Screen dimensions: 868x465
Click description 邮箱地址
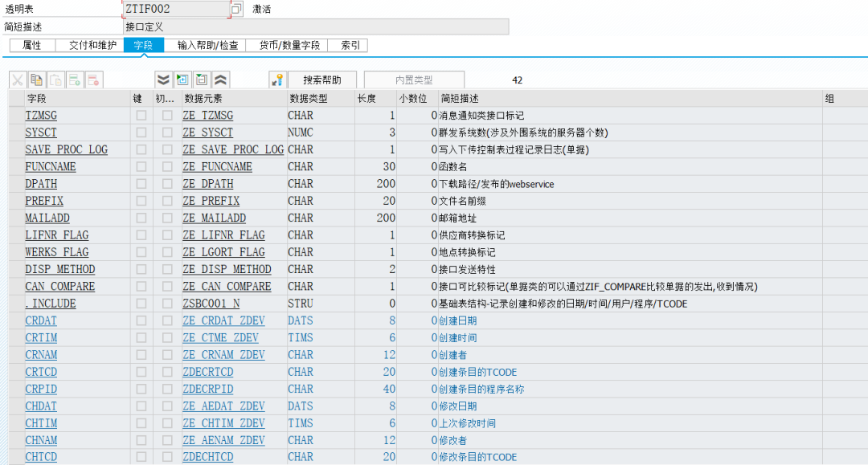point(458,218)
